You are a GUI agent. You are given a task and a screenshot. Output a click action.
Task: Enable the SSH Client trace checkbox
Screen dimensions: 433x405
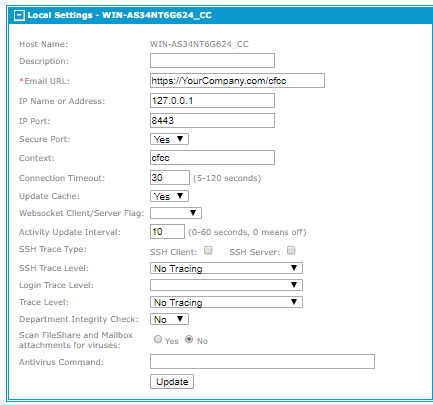(x=208, y=250)
